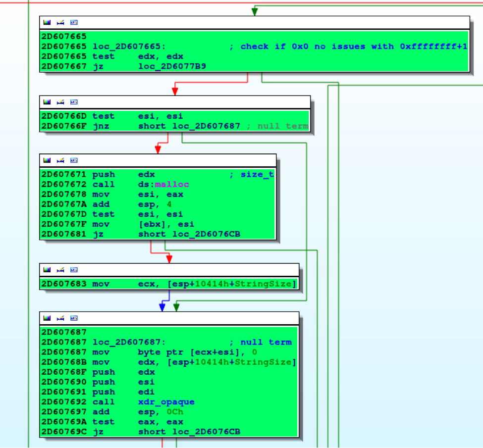Click group-nodes icon on 'test esi, esi' node
Screen dimensions: 483x448
(x=74, y=102)
